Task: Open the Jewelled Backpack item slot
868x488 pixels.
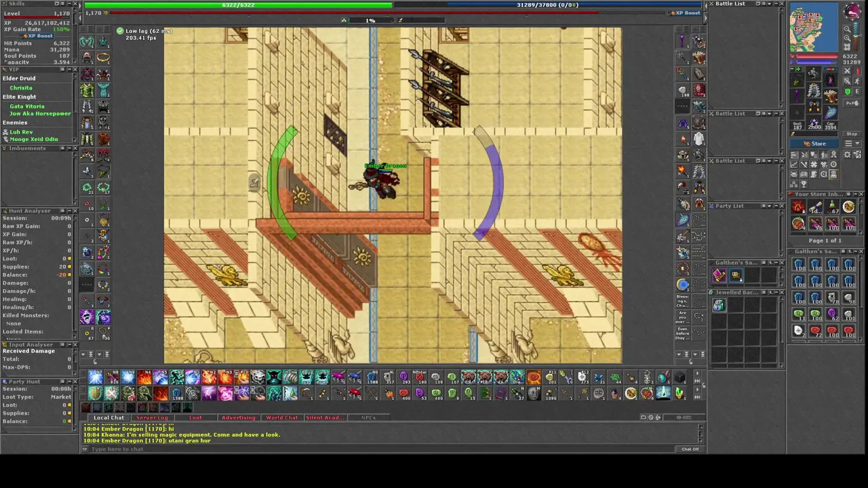Action: coord(718,306)
